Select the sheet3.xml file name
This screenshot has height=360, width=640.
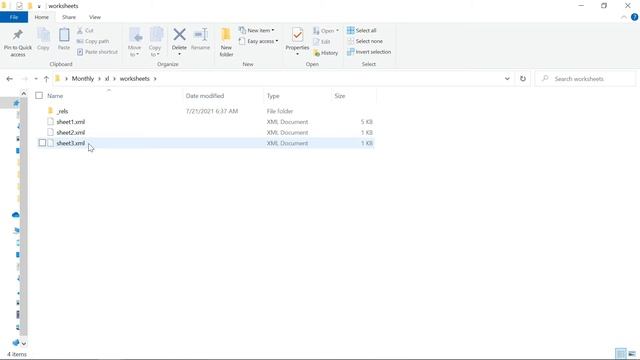(x=71, y=143)
